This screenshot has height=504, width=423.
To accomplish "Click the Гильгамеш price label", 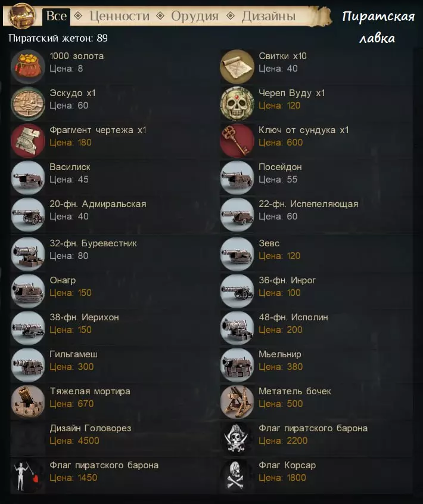I will [71, 367].
